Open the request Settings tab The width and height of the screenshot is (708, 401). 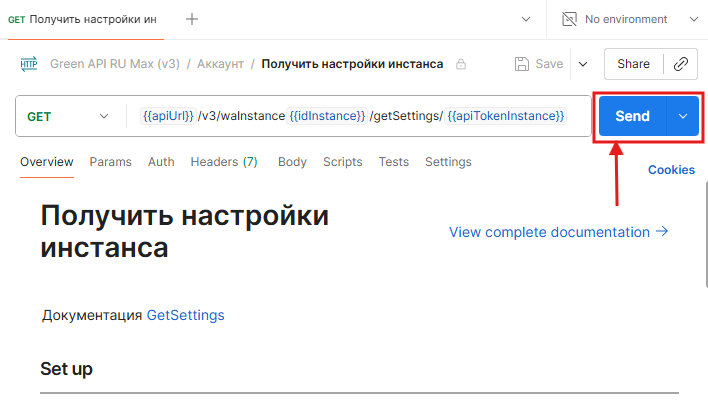(448, 162)
